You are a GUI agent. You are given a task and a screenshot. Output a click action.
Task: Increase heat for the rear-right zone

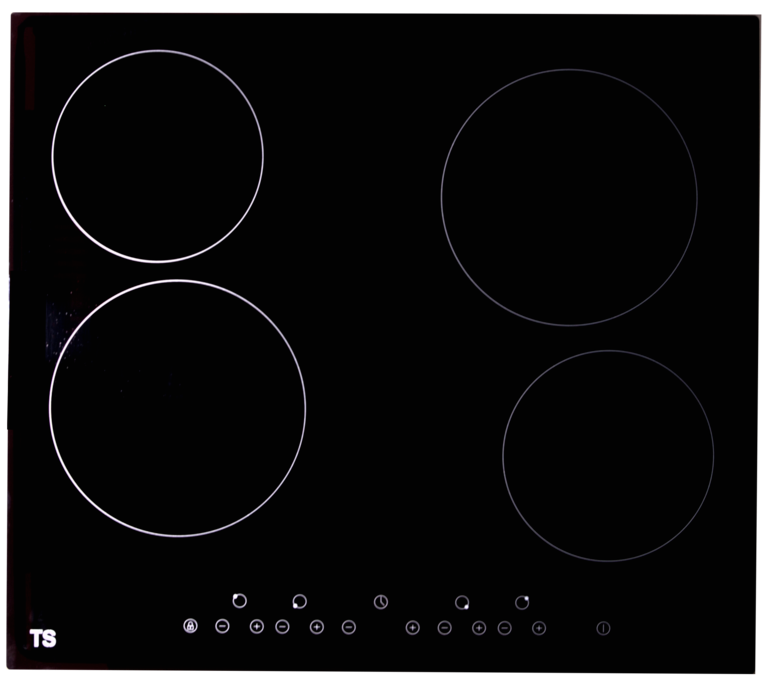pyautogui.click(x=539, y=628)
